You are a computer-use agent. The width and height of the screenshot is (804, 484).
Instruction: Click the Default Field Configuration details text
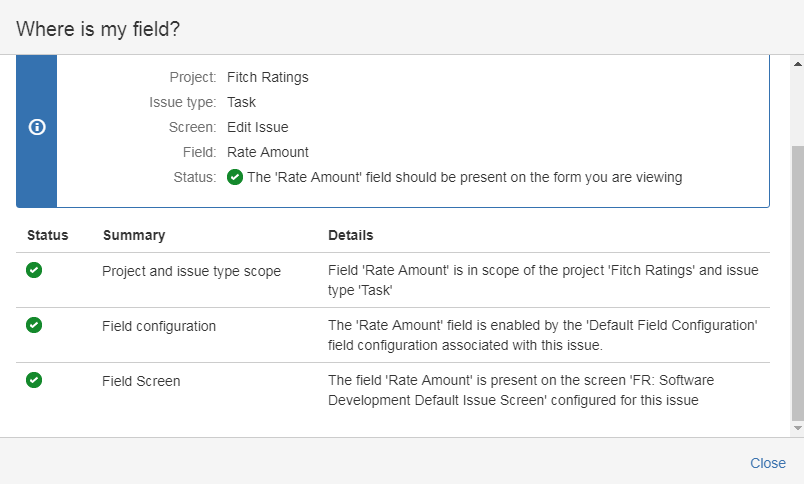[x=543, y=334]
